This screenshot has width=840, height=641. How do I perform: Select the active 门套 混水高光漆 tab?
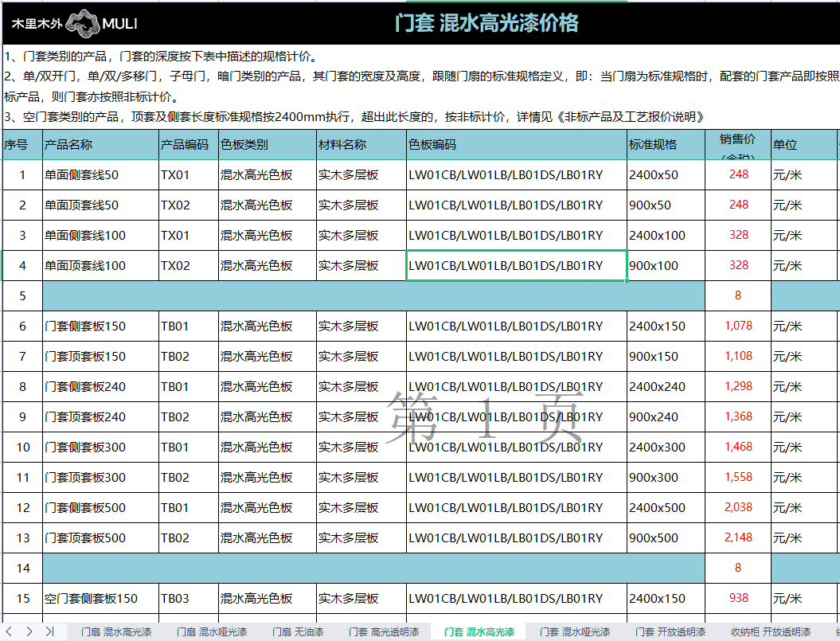coord(479,631)
